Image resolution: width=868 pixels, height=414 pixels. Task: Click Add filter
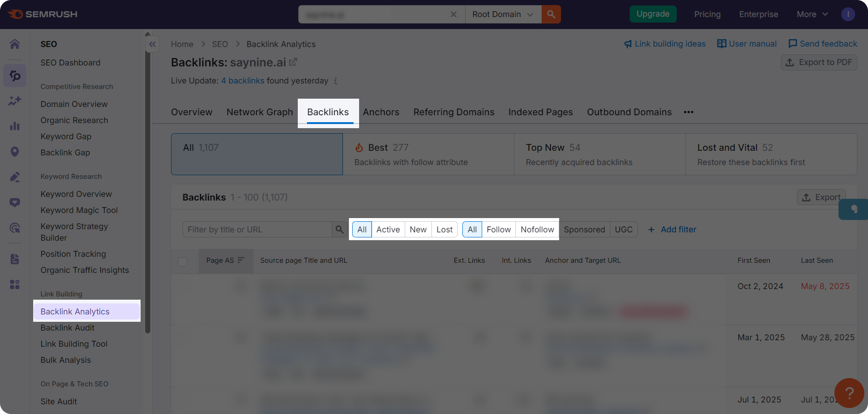click(672, 230)
